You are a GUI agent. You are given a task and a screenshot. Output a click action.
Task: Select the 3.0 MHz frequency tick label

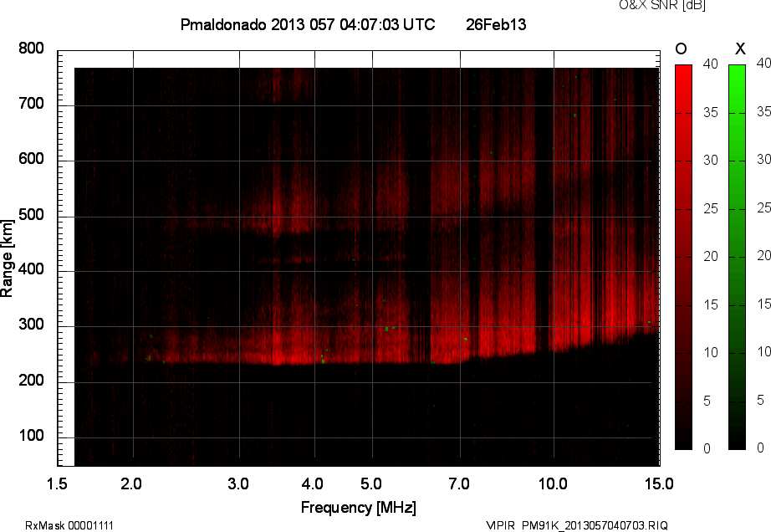[238, 483]
